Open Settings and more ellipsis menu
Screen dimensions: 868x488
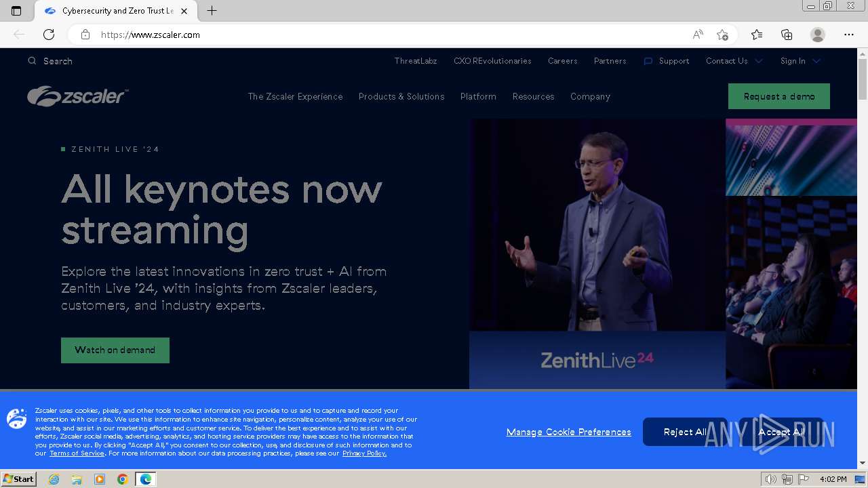pyautogui.click(x=849, y=35)
